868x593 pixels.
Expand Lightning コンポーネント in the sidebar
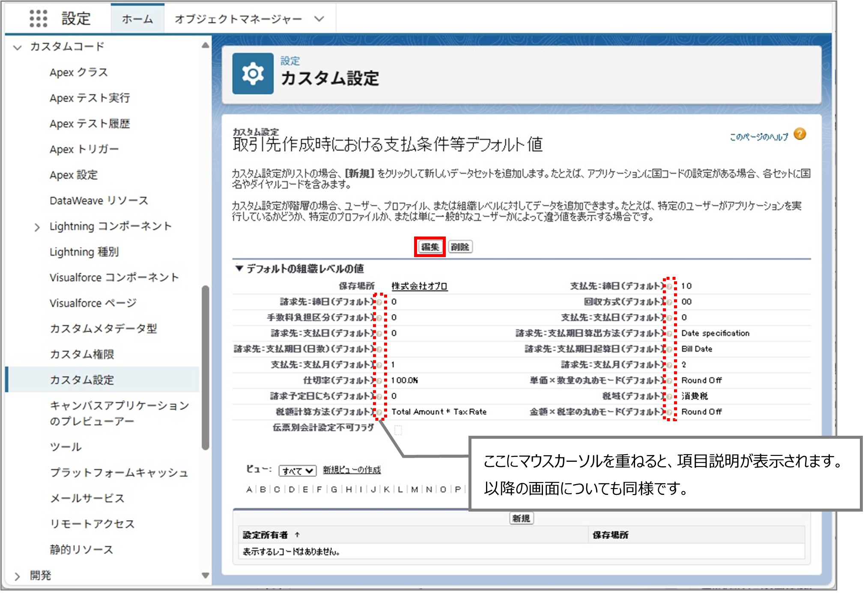38,226
